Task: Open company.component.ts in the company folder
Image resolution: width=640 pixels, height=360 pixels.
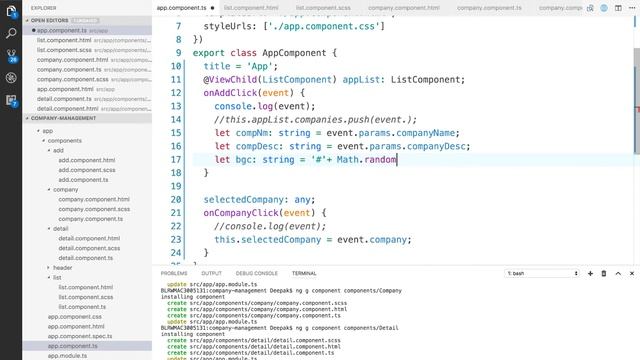Action: coord(91,219)
